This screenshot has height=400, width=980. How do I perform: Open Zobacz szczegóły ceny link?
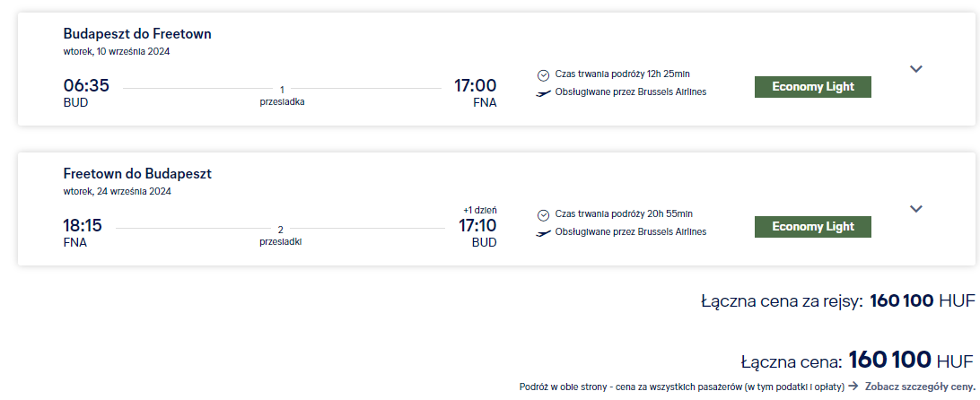(921, 386)
